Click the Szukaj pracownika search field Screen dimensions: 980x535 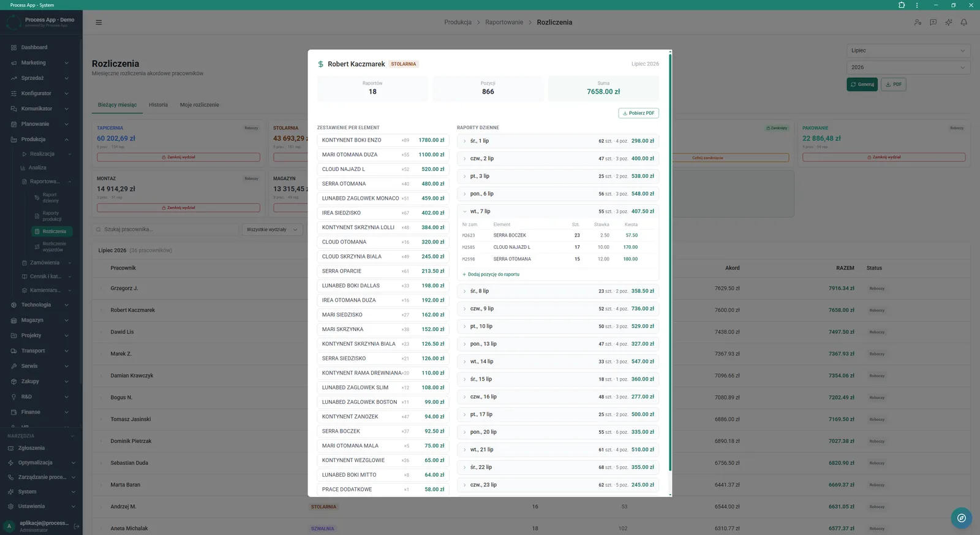click(165, 230)
